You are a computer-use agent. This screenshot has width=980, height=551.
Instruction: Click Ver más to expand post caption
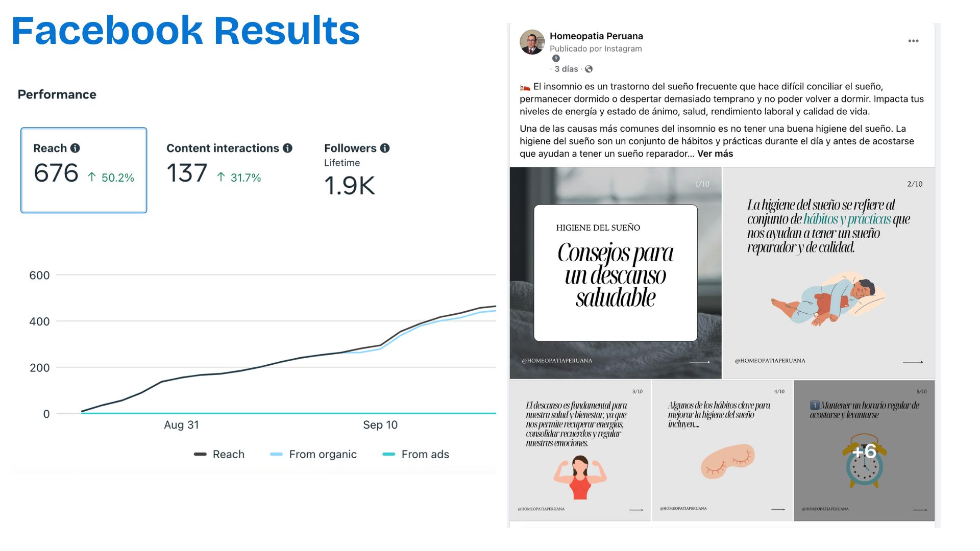(x=717, y=154)
